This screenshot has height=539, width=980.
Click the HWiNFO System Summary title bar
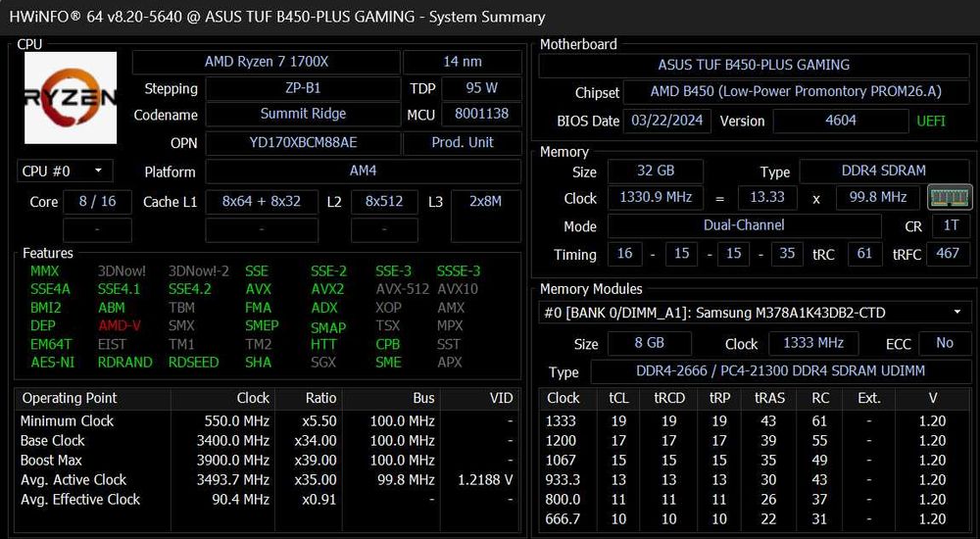[x=490, y=17]
